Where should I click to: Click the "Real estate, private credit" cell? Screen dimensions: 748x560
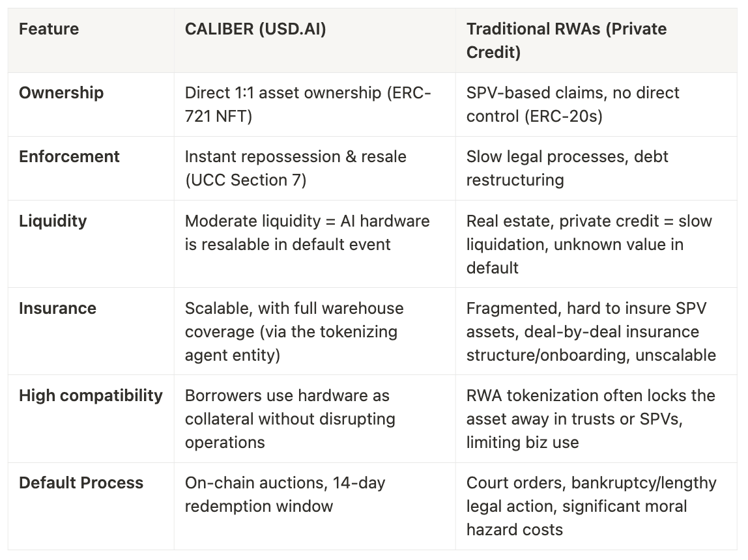coord(589,244)
